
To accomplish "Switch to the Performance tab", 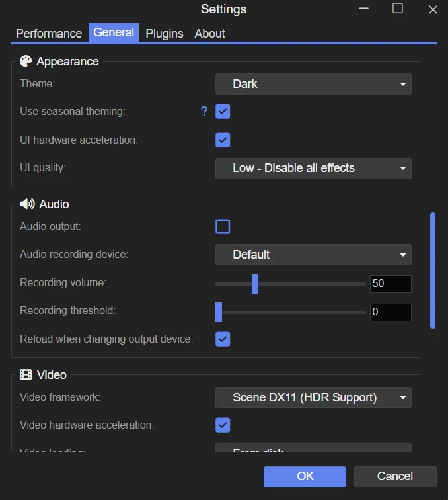I will coord(49,34).
